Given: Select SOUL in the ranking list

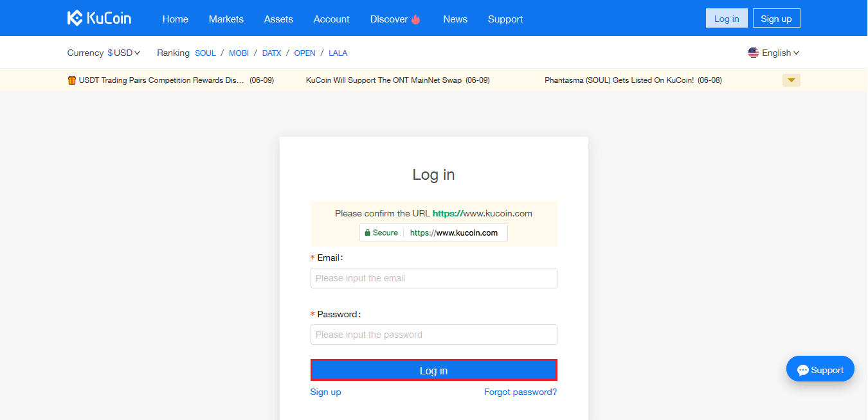Looking at the screenshot, I should coord(206,53).
